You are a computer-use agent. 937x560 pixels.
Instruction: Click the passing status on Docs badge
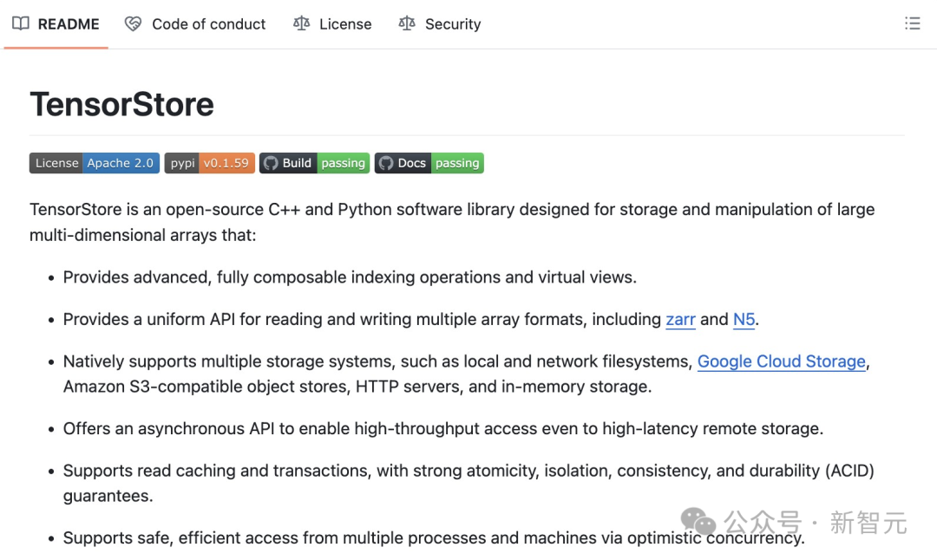point(457,163)
